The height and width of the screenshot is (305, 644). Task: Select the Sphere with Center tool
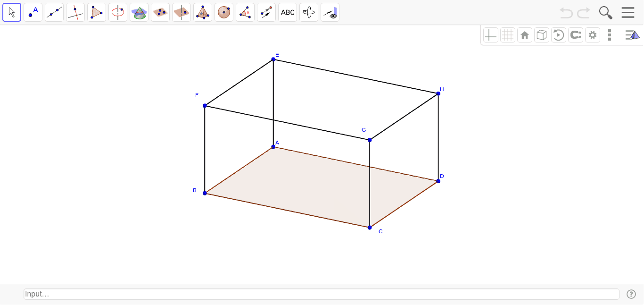224,12
